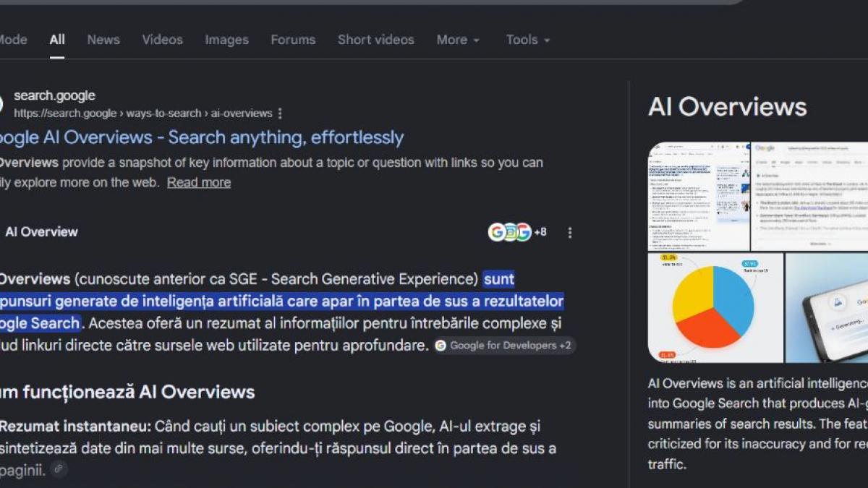Go to the Forums tab
This screenshot has height=488, width=868.
tap(293, 40)
